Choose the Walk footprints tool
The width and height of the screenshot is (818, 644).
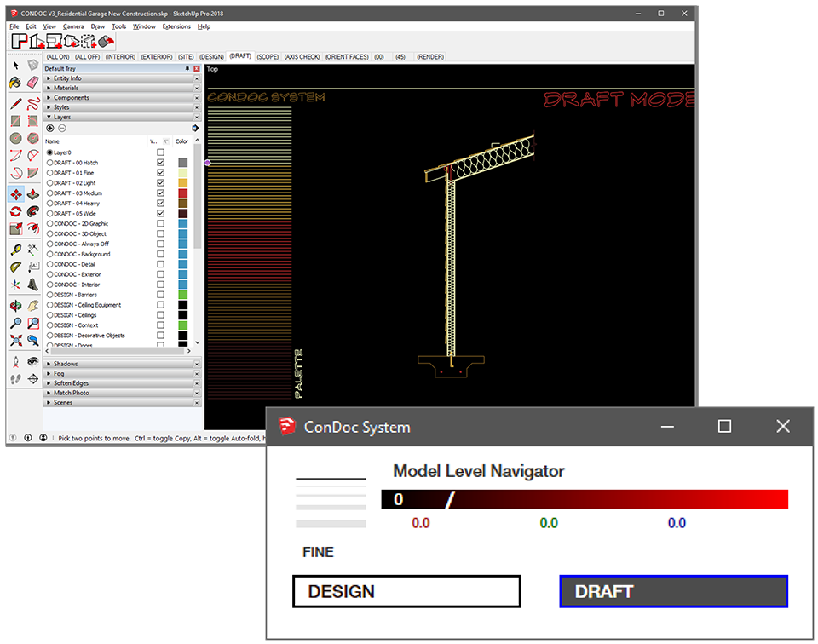(x=15, y=379)
